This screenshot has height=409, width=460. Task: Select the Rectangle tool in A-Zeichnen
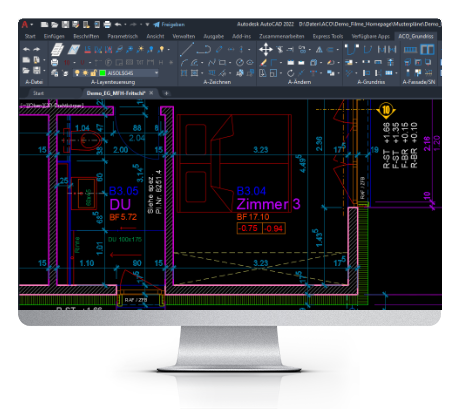pos(222,62)
